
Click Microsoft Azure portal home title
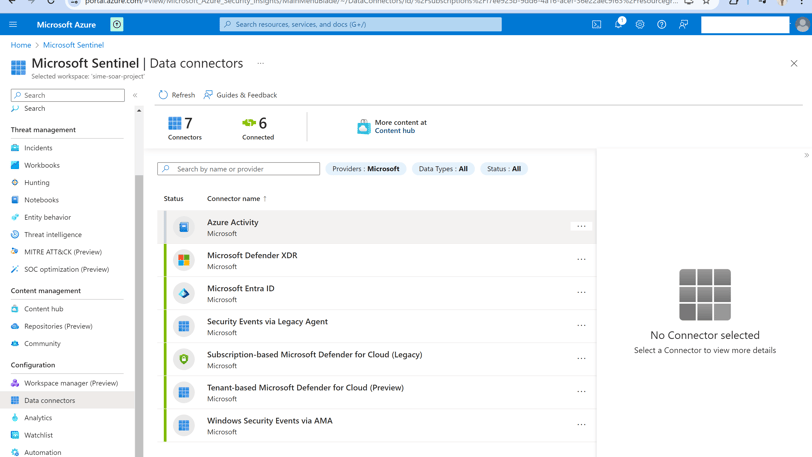[x=66, y=24]
